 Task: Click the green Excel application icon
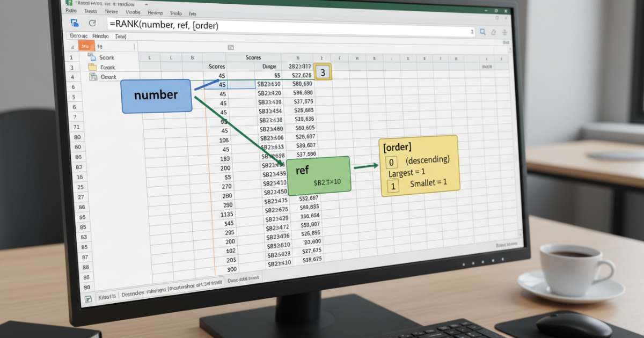click(x=70, y=3)
